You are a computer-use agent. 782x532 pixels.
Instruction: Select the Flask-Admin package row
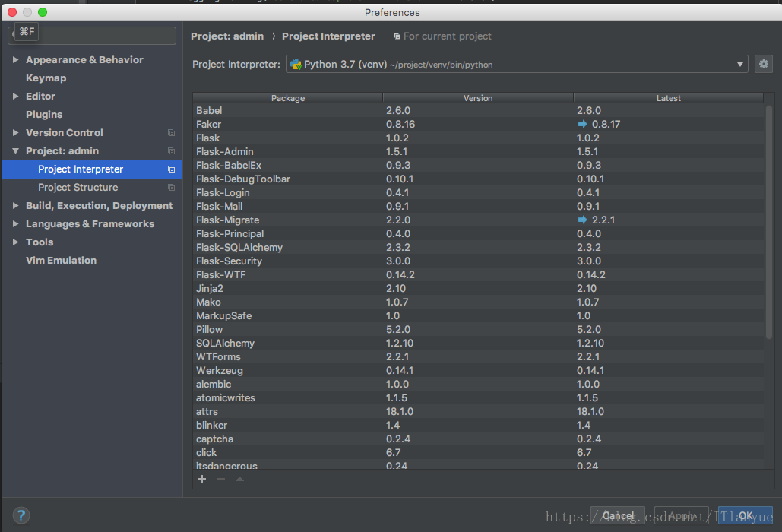(478, 151)
